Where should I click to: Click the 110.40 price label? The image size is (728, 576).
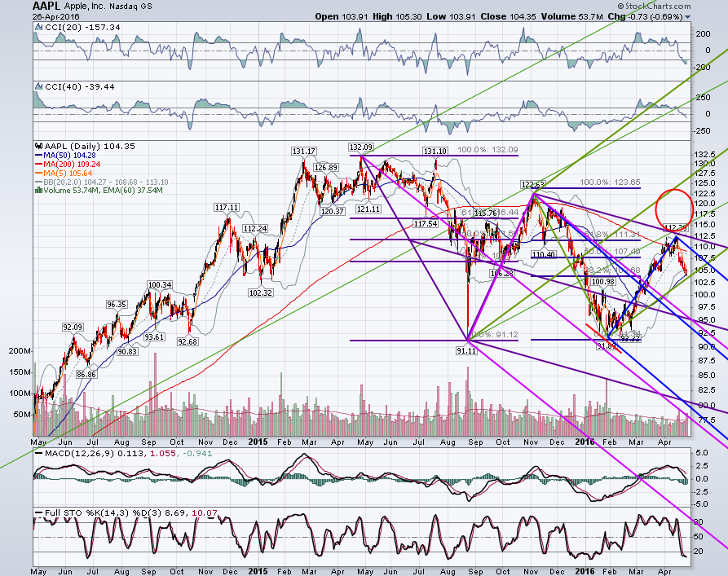(x=543, y=254)
